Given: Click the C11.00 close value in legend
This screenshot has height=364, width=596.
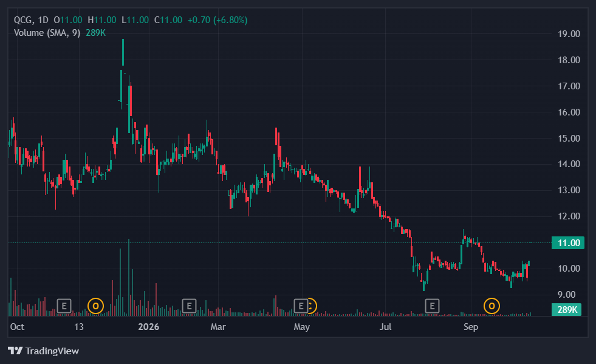Looking at the screenshot, I should coord(168,20).
